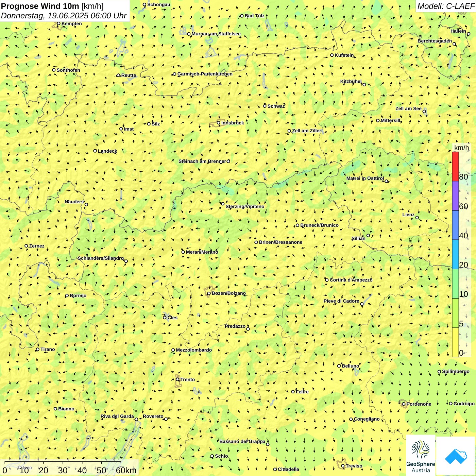Click the 'Zernez' label
Image resolution: width=476 pixels, height=476 pixels.
tap(37, 246)
